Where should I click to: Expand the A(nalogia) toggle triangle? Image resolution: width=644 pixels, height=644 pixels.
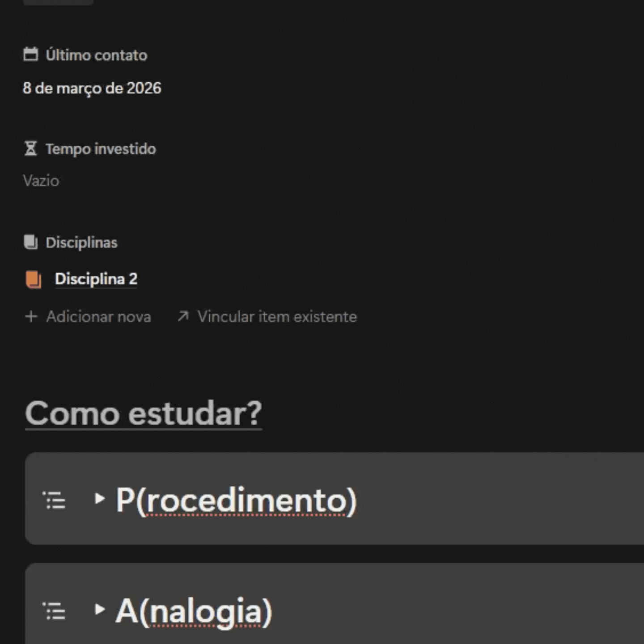[x=99, y=609]
